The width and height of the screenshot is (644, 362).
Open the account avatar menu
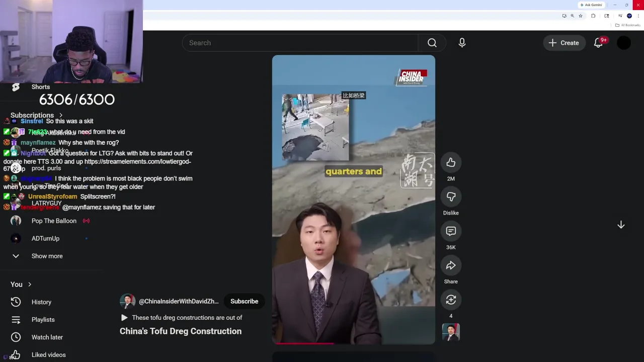coord(623,43)
